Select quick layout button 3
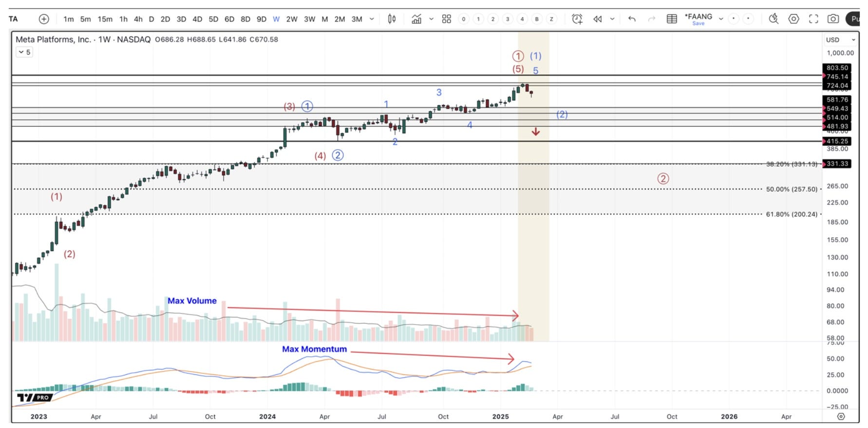This screenshot has width=868, height=428. tap(508, 19)
